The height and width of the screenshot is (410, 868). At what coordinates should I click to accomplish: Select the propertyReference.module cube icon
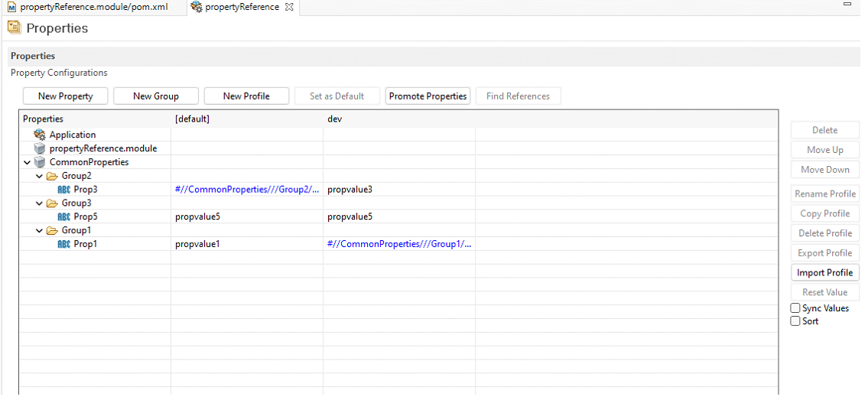click(40, 148)
